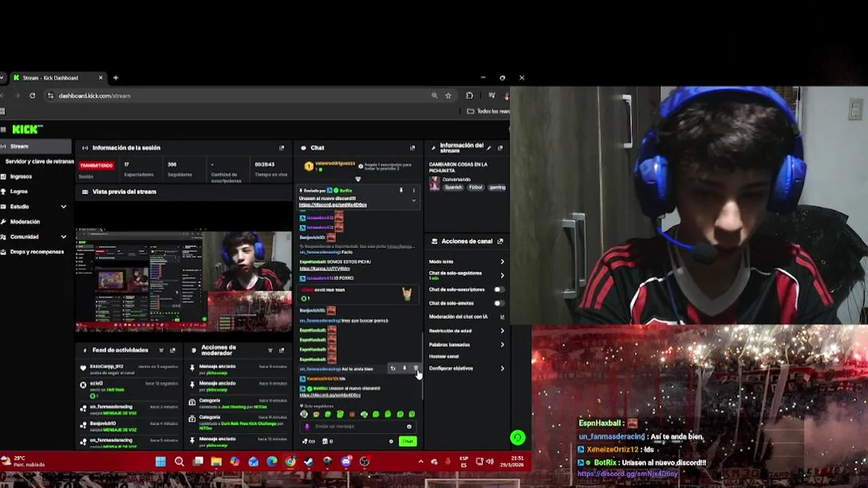Viewport: 868px width, 488px height.
Task: Open File Explorer from taskbar
Action: (x=216, y=462)
